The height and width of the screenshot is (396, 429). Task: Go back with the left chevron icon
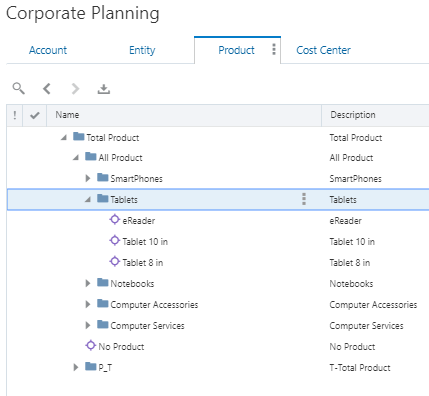pyautogui.click(x=47, y=89)
